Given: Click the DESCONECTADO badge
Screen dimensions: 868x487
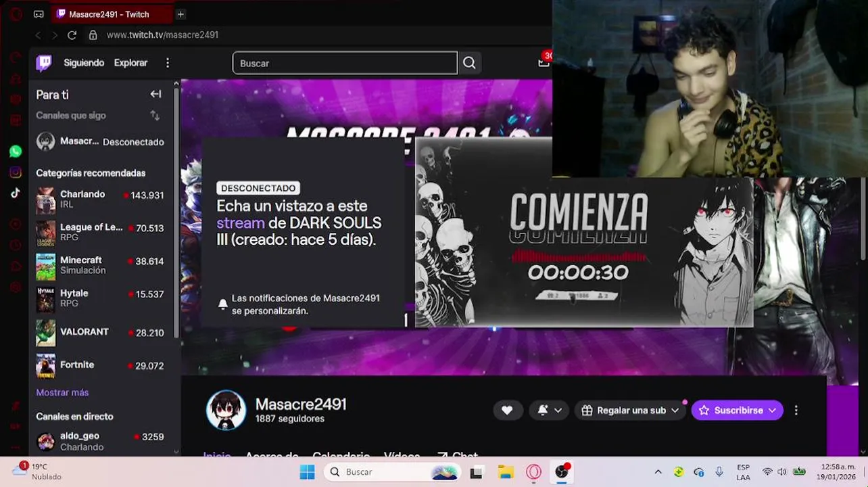Looking at the screenshot, I should (x=258, y=188).
